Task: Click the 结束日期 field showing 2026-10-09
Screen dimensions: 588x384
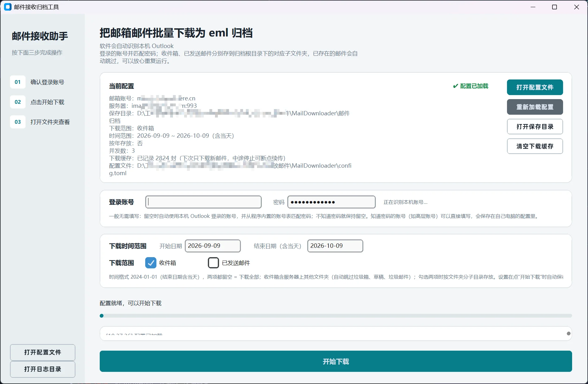Action: coord(335,246)
